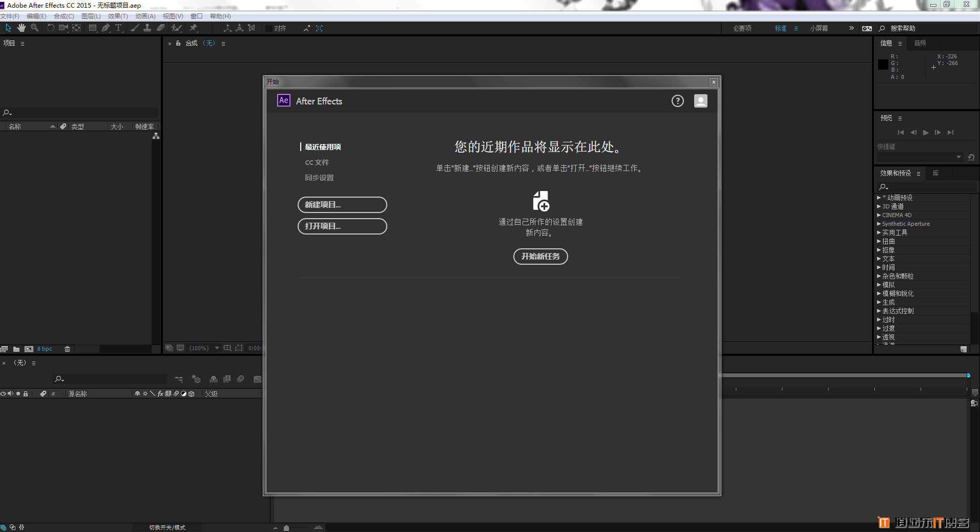Toggle the lock column switch in timeline
Screen dimensions: 980x532
click(x=26, y=394)
